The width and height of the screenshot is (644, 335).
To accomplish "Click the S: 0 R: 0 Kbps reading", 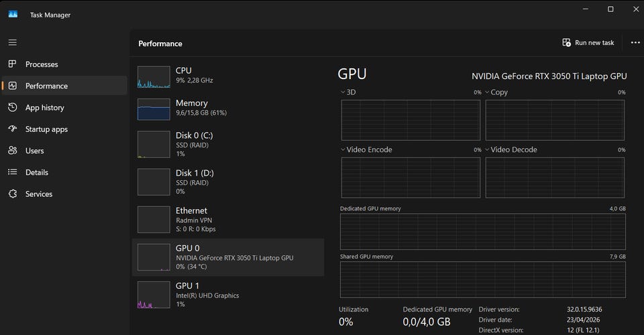I will pyautogui.click(x=195, y=229).
